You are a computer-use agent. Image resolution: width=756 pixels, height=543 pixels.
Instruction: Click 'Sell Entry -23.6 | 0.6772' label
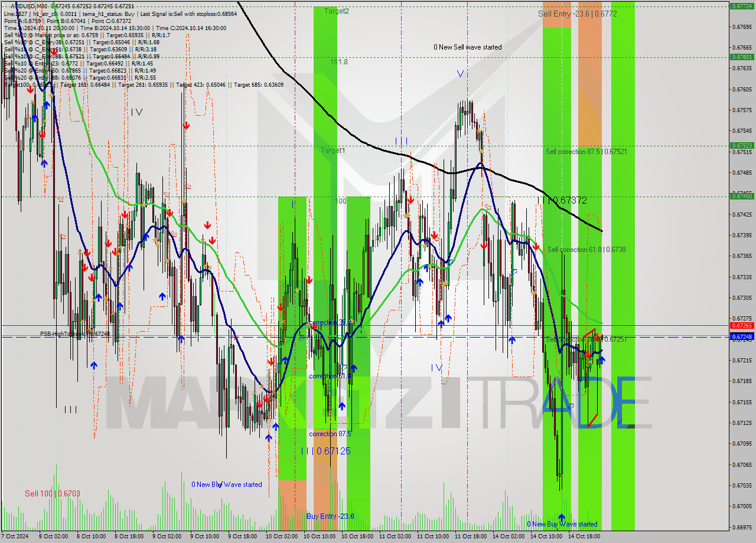coord(578,14)
